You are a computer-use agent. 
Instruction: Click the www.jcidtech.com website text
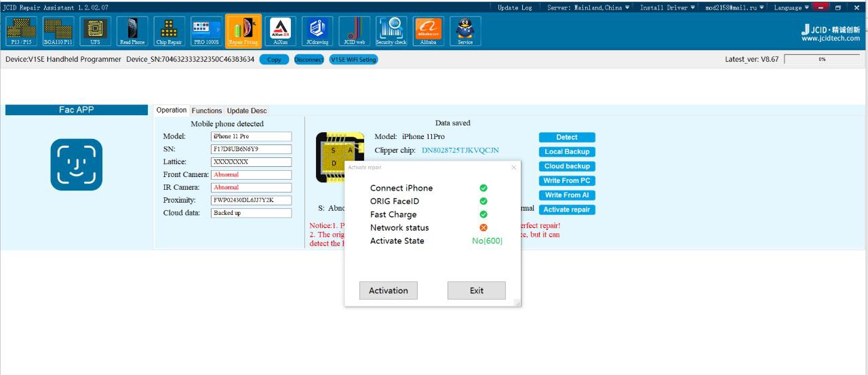tap(831, 39)
